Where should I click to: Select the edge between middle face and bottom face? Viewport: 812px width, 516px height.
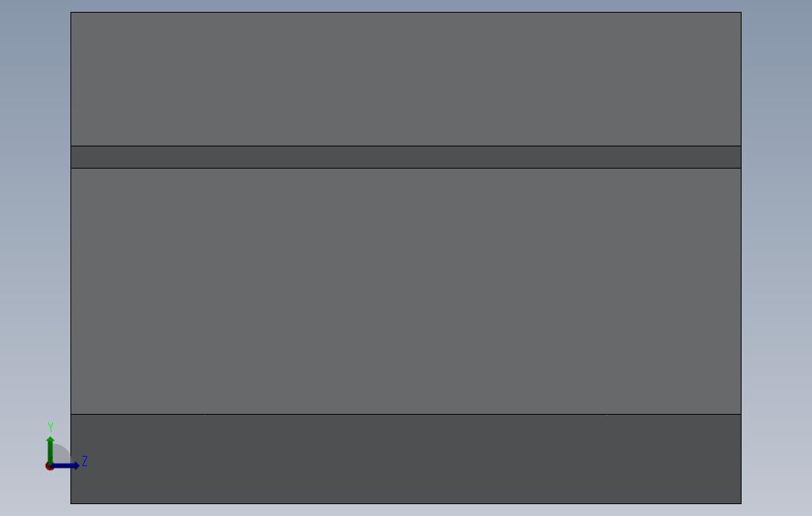tap(406, 414)
